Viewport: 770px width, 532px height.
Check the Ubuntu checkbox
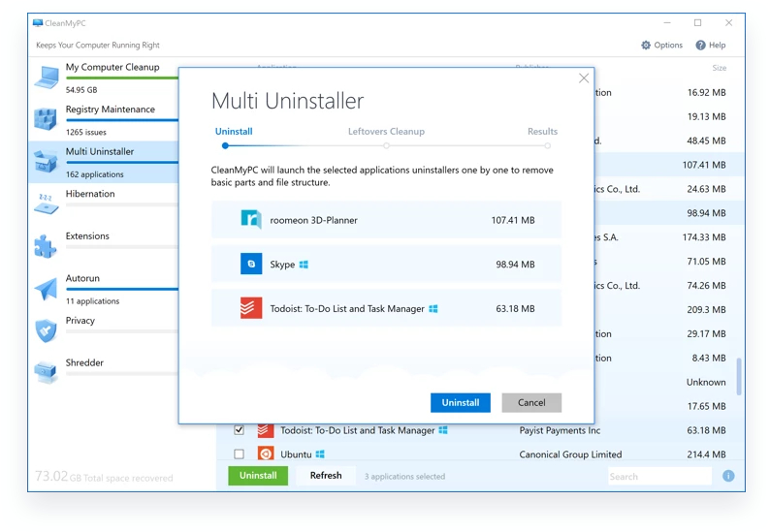(240, 454)
